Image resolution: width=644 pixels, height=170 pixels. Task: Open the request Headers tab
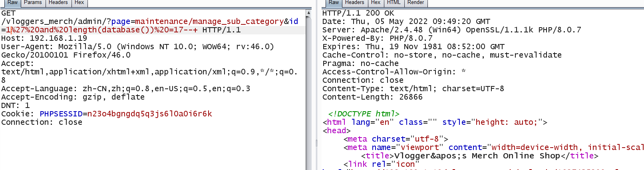pos(58,3)
